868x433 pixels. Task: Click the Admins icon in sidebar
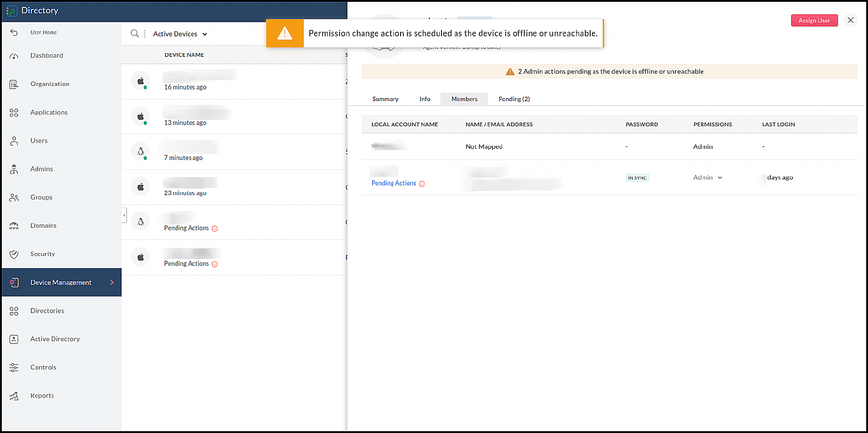14,169
